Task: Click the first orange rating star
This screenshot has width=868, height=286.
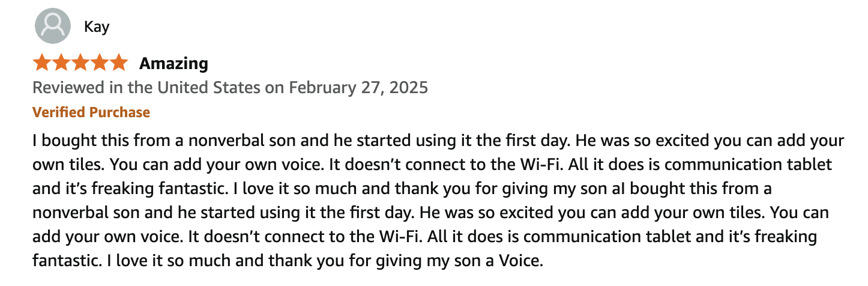Action: pyautogui.click(x=42, y=62)
